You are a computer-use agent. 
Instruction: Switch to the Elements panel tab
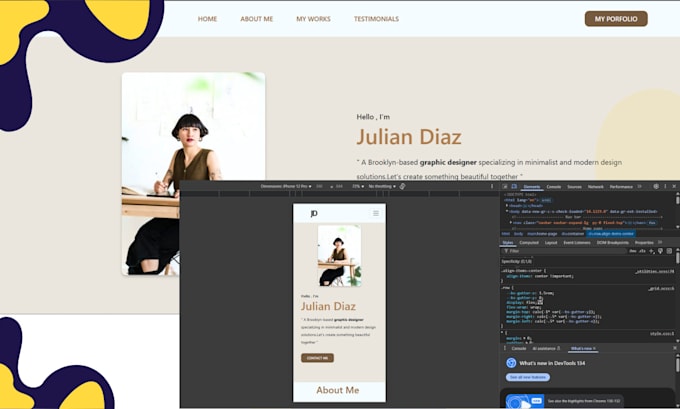[x=532, y=187]
